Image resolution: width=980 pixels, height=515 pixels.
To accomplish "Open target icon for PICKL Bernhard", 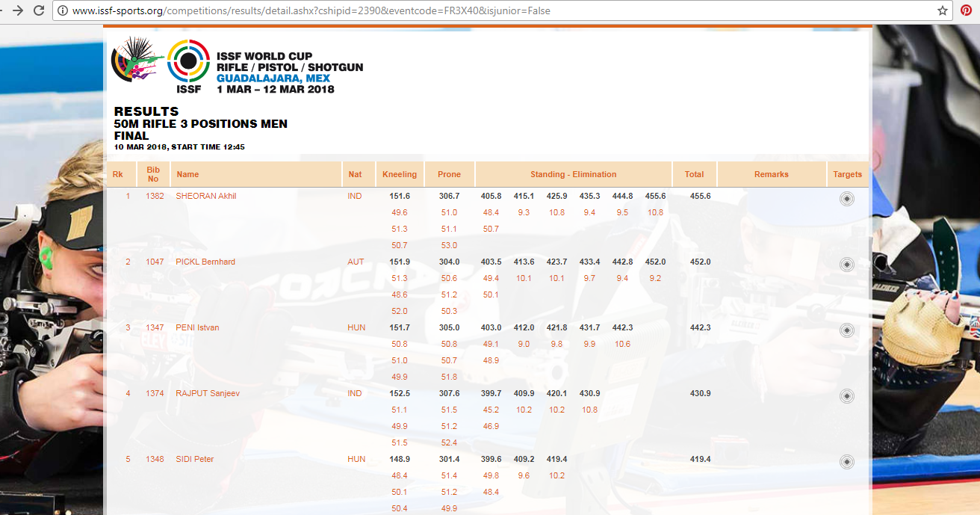I will coord(846,265).
